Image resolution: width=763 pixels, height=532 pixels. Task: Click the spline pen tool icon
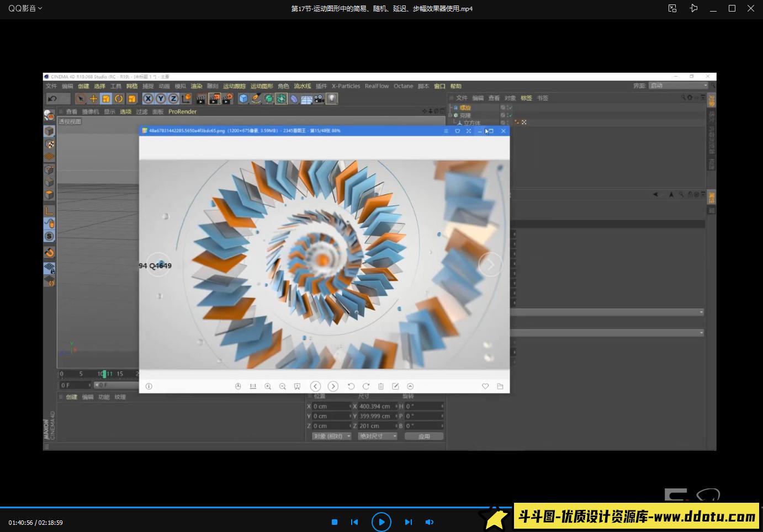256,99
